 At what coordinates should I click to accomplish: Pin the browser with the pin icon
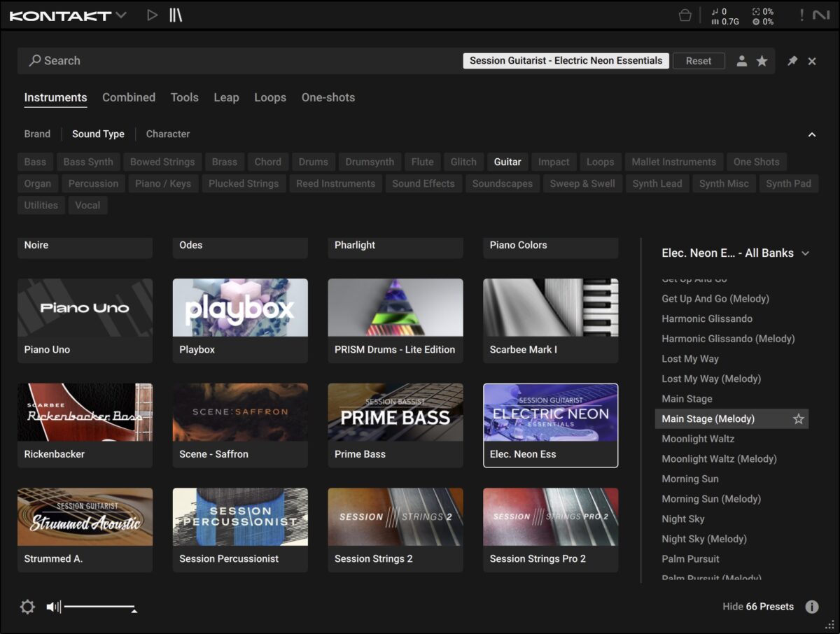[792, 61]
